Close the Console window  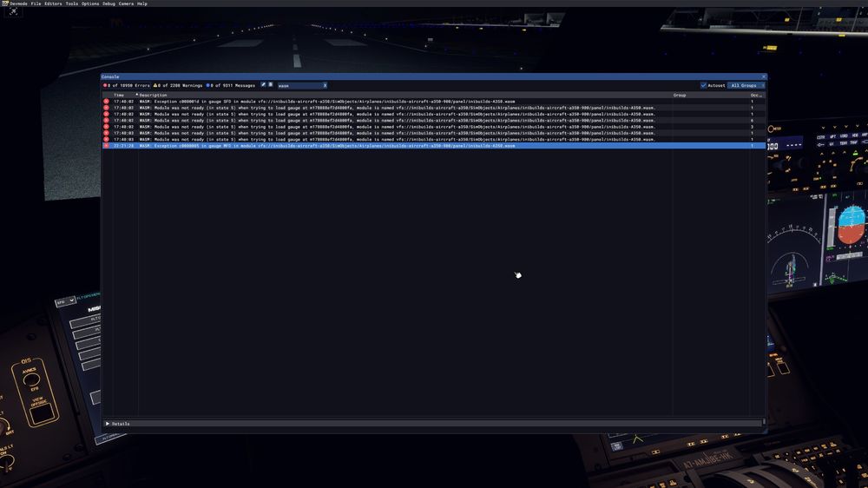pos(763,76)
